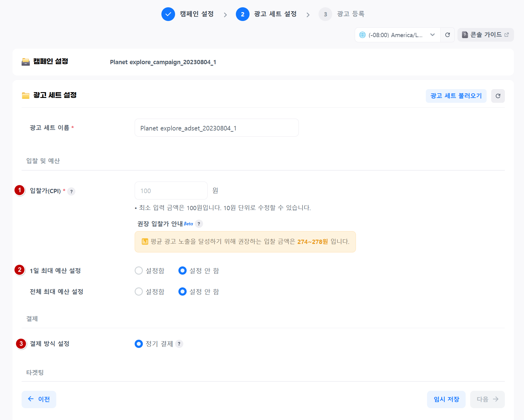524x420 pixels.
Task: Click the ad set folder icon
Action: coord(26,95)
